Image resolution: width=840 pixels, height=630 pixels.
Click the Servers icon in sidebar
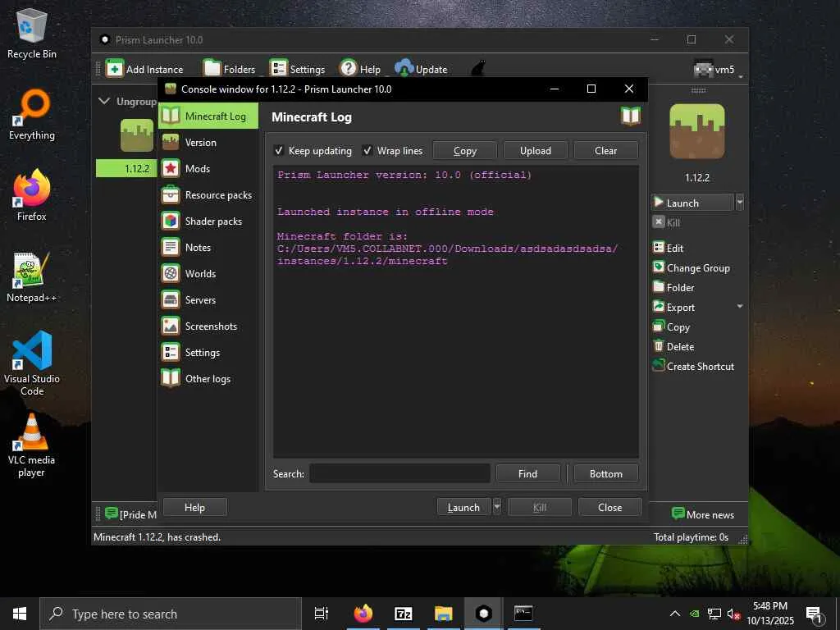click(x=171, y=300)
